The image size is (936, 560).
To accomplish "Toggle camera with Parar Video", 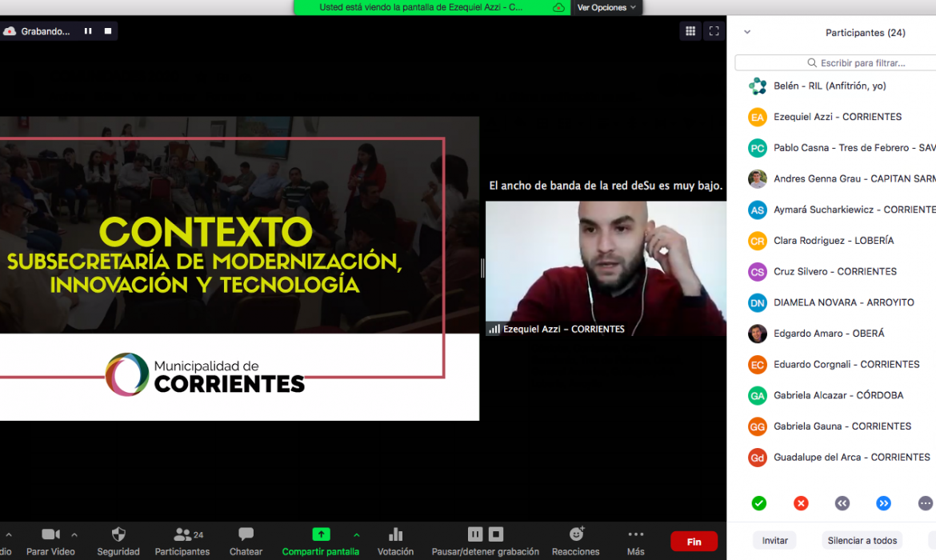I will point(50,542).
